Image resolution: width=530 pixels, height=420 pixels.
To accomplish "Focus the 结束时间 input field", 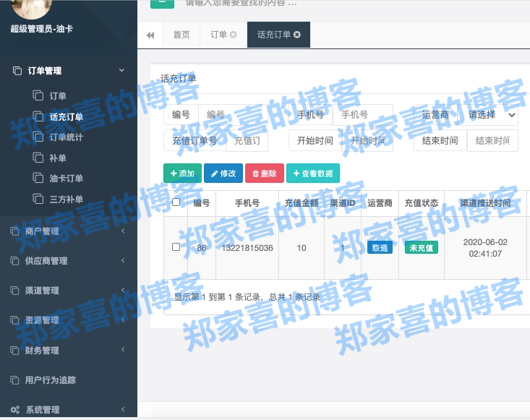I will point(492,140).
